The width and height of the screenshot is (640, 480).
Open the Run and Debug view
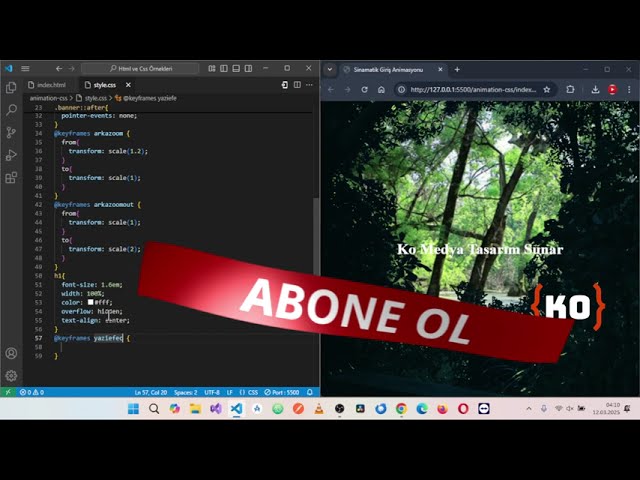(11, 155)
